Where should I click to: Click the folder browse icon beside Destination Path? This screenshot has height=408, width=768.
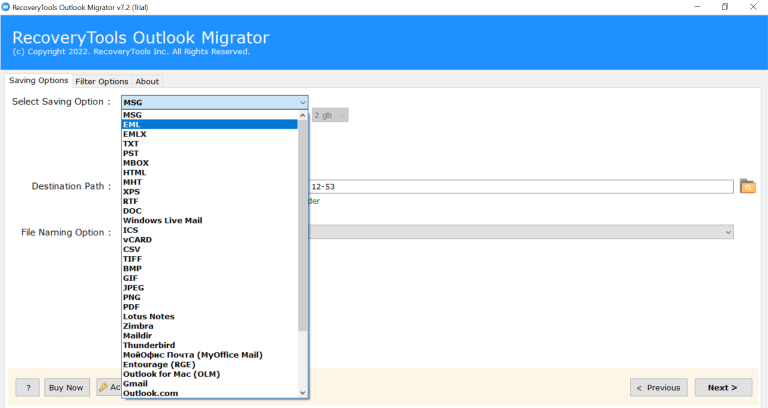(747, 187)
